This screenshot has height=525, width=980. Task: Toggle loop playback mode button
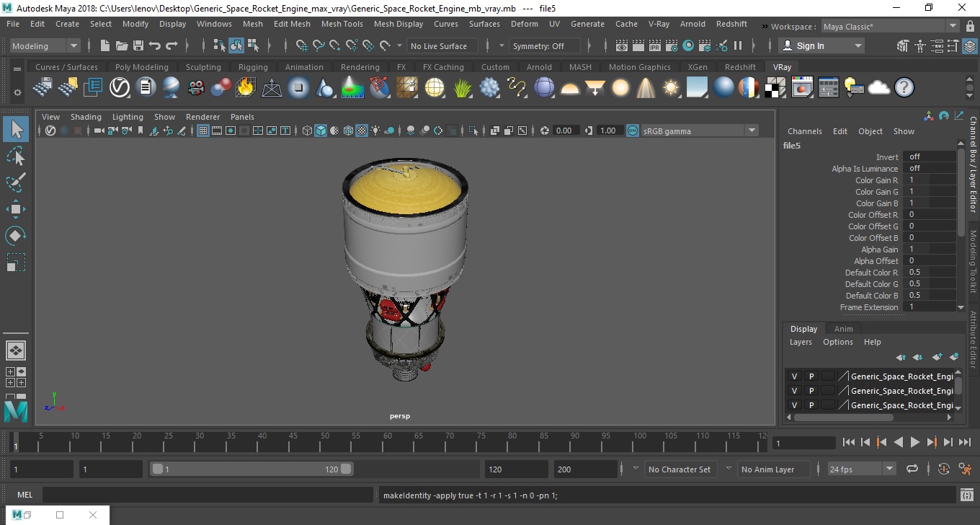912,469
